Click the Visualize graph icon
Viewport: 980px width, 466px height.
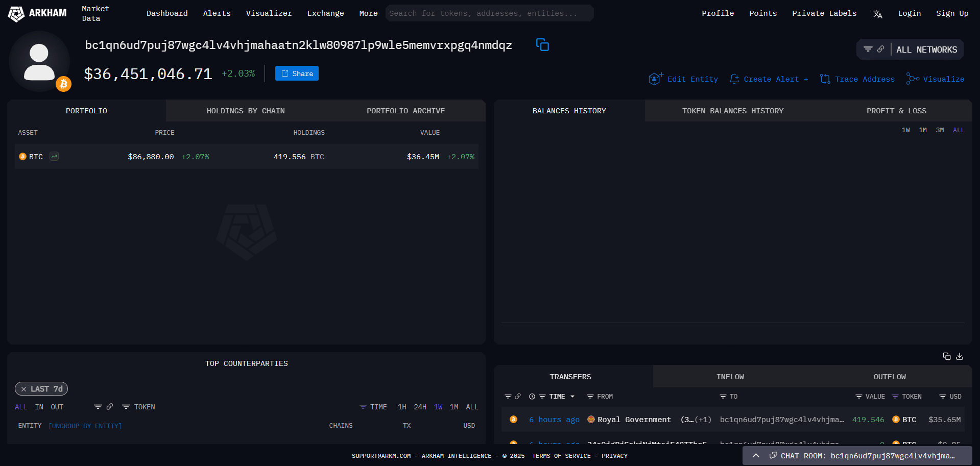point(913,79)
